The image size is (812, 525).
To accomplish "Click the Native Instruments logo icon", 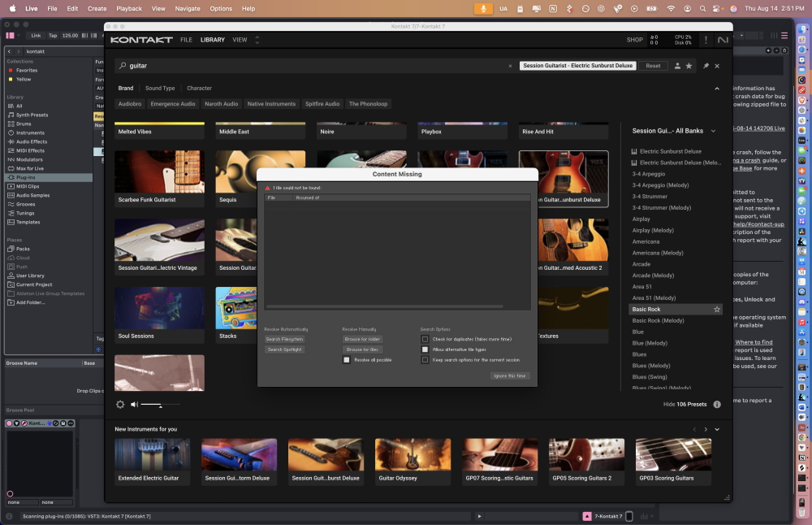I will click(x=723, y=40).
